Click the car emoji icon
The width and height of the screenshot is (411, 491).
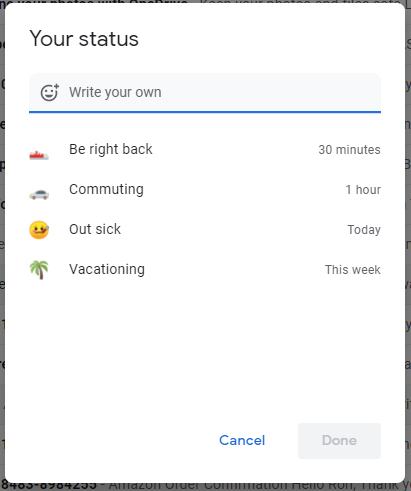tap(39, 194)
